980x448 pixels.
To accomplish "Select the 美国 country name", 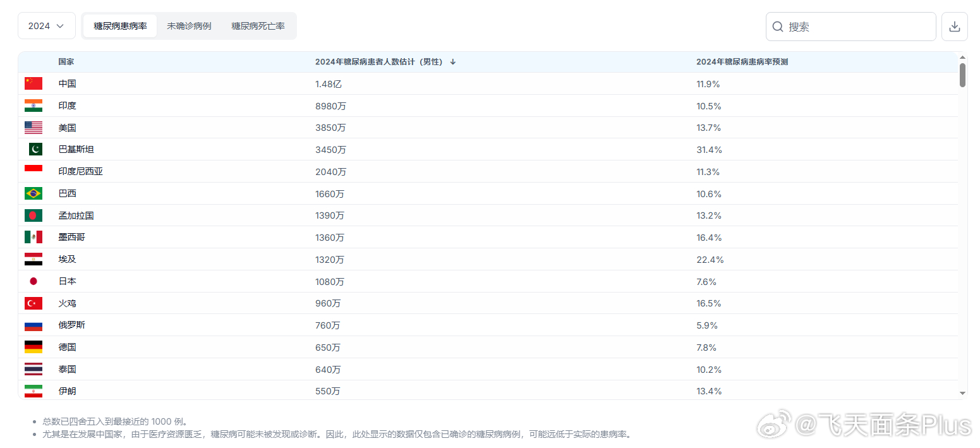I will tap(67, 128).
